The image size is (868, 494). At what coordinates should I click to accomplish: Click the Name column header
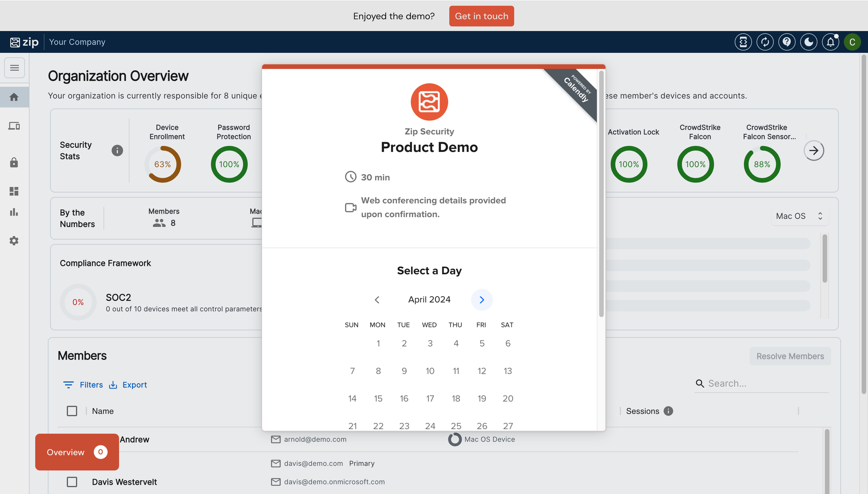point(103,411)
